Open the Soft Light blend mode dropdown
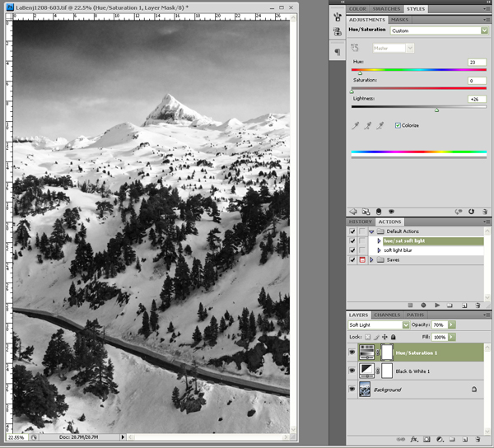Viewport: 494px width, 448px height. 405,325
